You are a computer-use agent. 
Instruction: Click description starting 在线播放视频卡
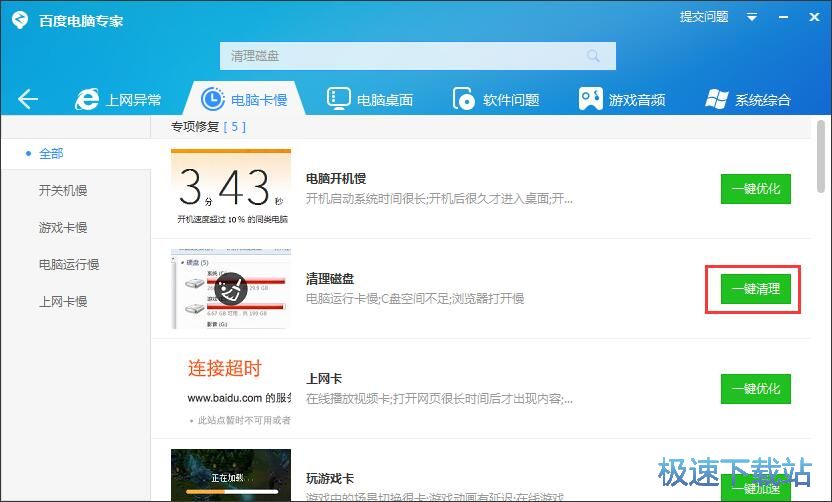coord(439,399)
